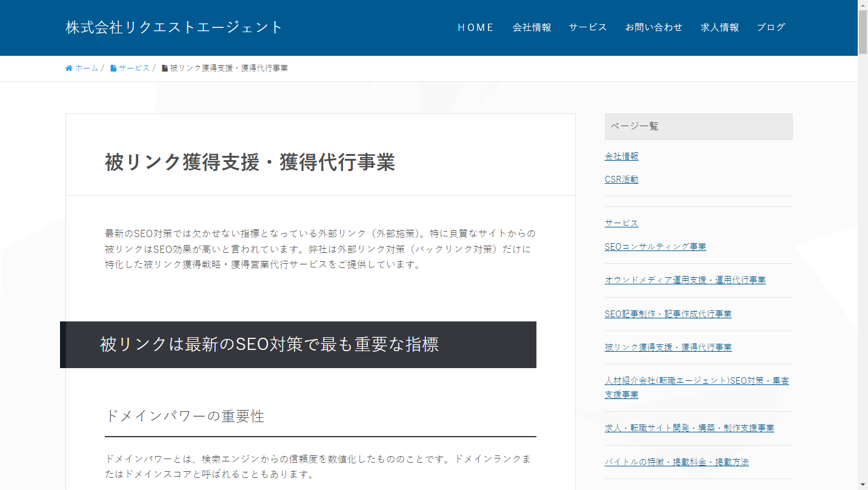Open 求人・転職サイト開発・構築・制作支援事業 link

[x=689, y=428]
